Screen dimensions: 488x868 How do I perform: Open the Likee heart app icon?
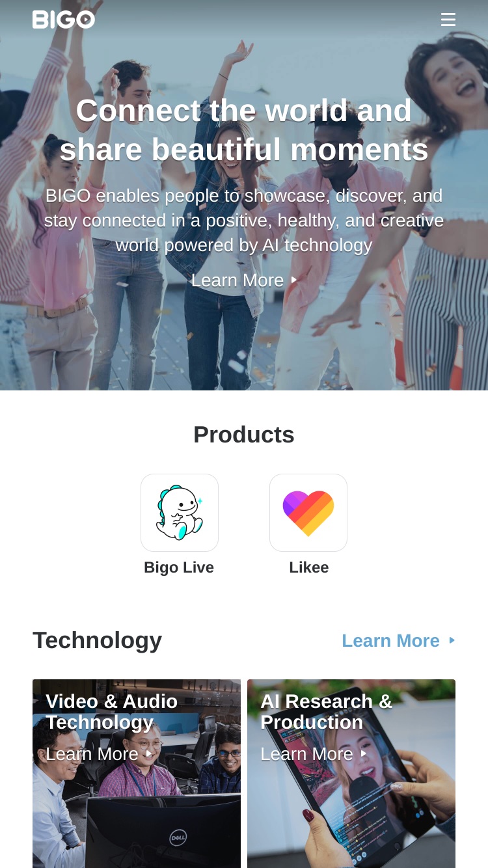point(308,513)
